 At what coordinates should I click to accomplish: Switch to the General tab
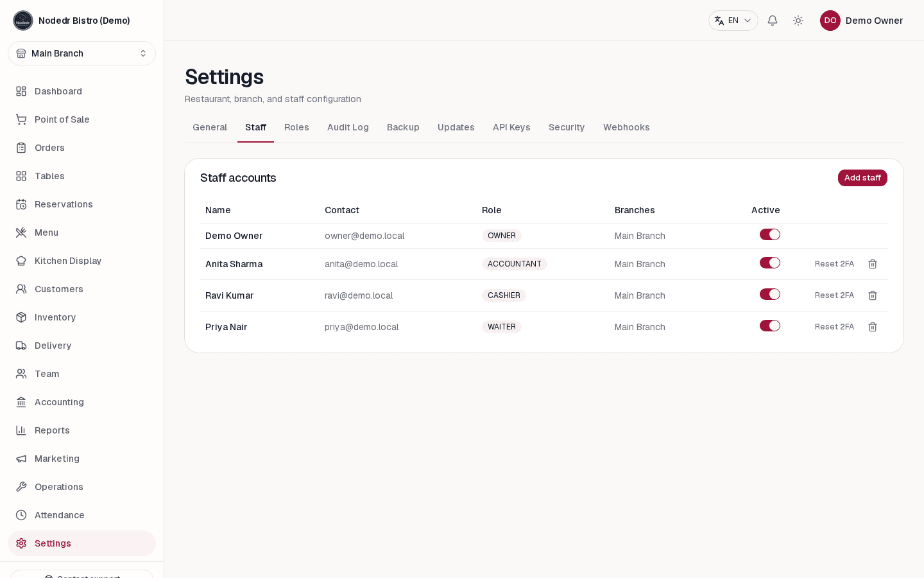point(210,127)
